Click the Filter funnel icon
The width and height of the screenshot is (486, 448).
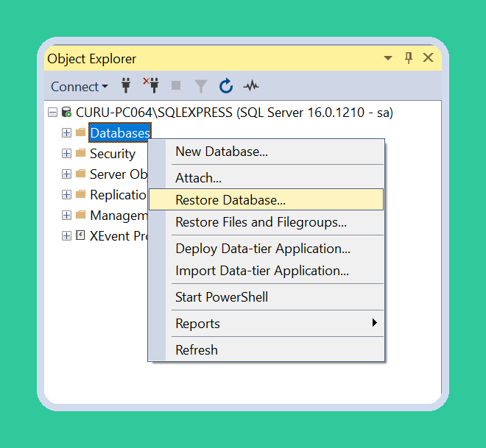click(201, 86)
